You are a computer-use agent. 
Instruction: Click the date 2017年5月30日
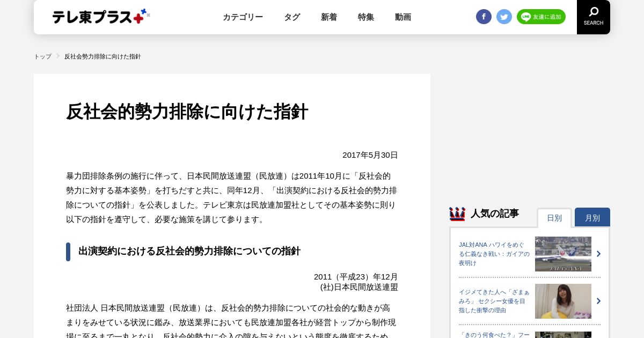click(370, 155)
